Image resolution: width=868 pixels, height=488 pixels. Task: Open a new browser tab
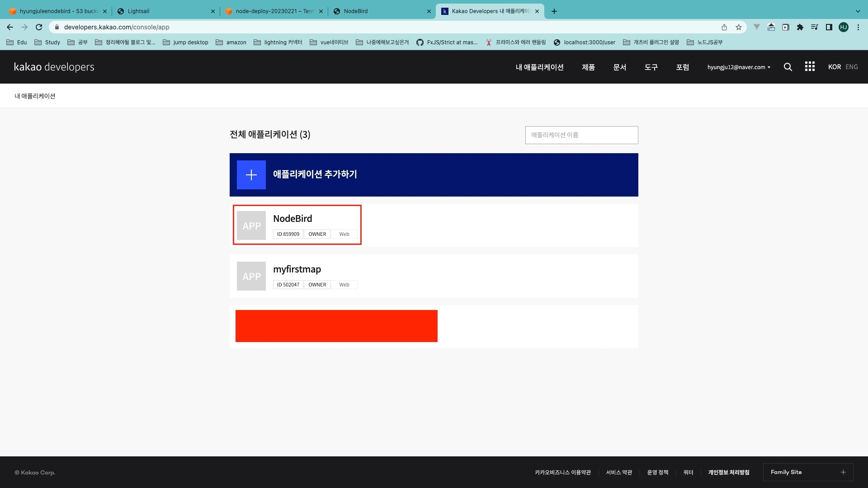point(554,11)
